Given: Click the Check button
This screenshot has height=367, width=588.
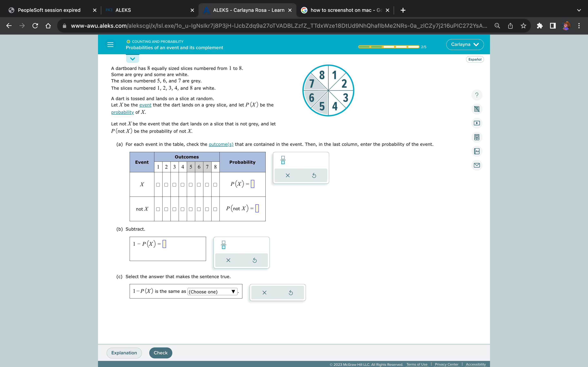Looking at the screenshot, I should click(160, 353).
